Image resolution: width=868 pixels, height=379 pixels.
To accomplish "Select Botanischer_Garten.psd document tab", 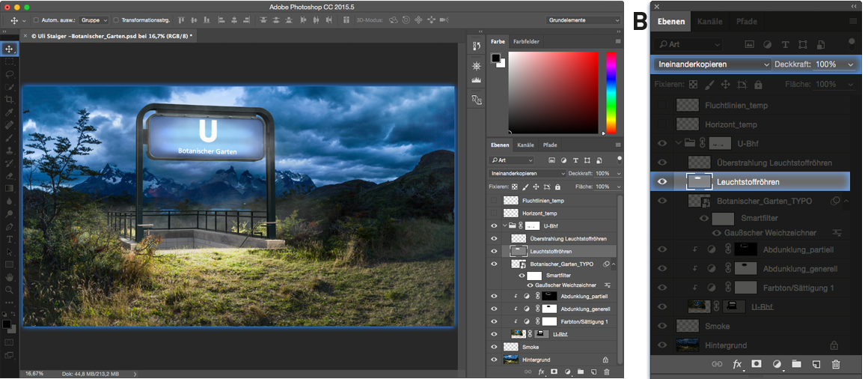I will coord(111,35).
